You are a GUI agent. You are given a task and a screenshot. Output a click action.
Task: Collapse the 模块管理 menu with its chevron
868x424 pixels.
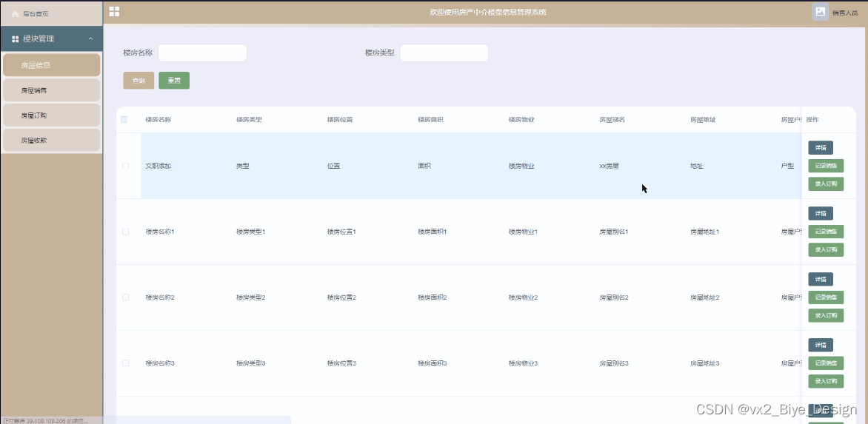[x=91, y=38]
